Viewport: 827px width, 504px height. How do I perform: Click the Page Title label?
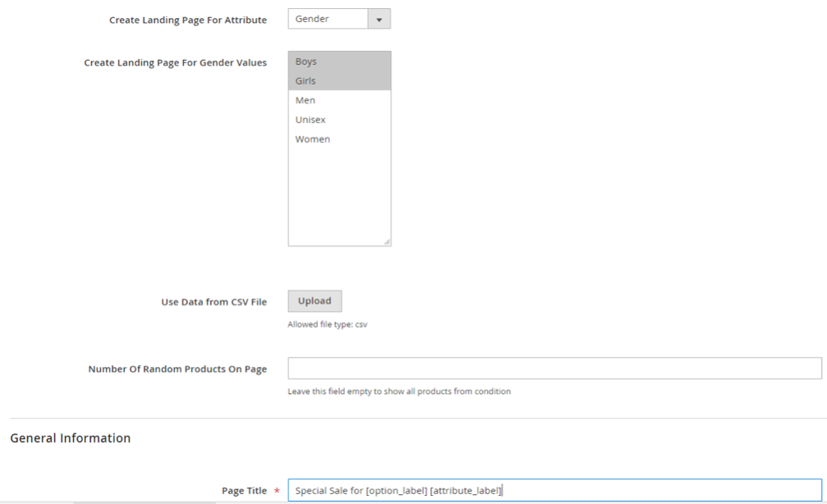(244, 491)
